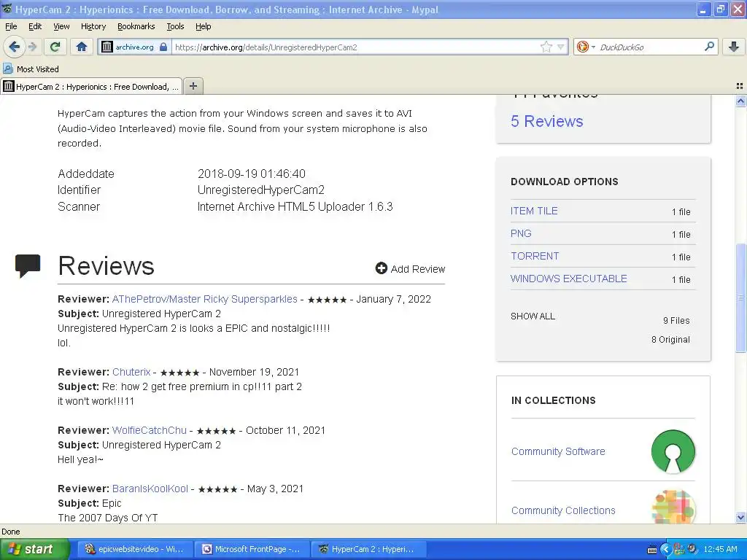The width and height of the screenshot is (747, 560).
Task: Click the 9 Files count text
Action: pos(676,321)
